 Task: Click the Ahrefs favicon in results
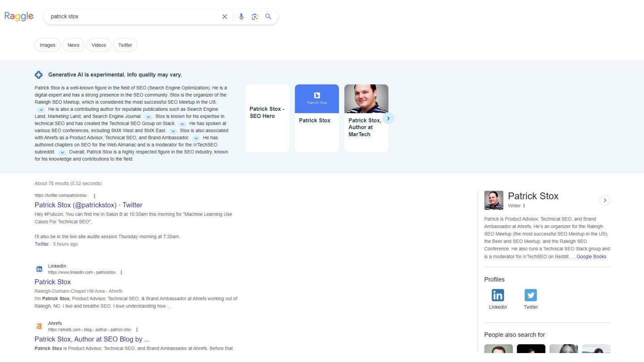point(39,326)
